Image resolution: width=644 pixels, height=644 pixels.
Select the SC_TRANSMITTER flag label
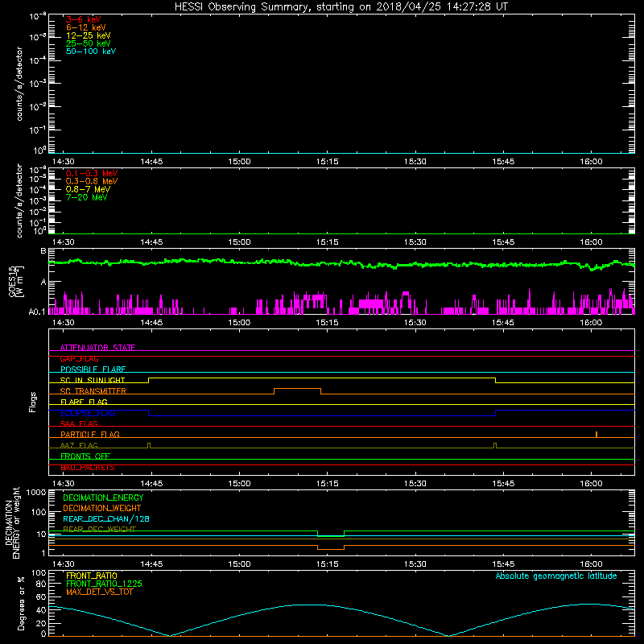tap(93, 391)
